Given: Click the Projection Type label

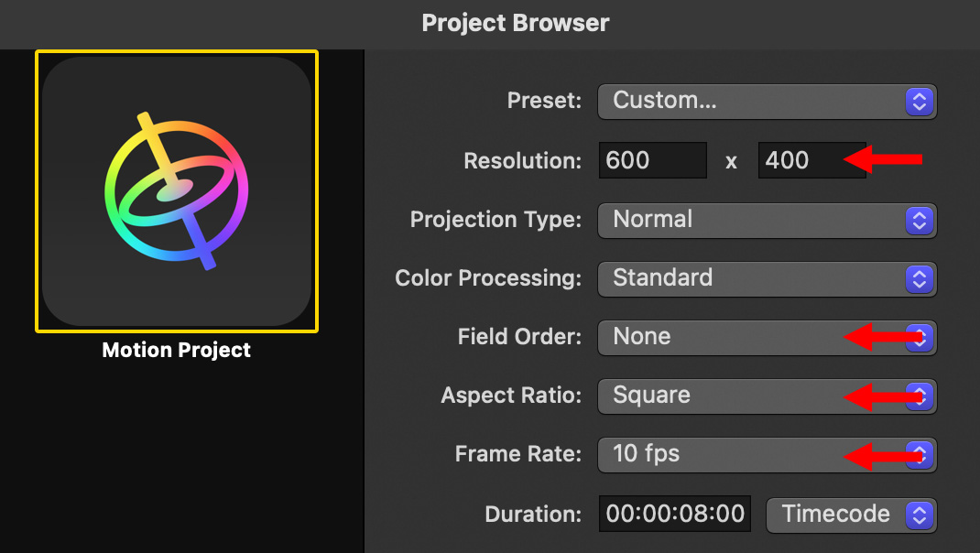Looking at the screenshot, I should click(x=495, y=220).
